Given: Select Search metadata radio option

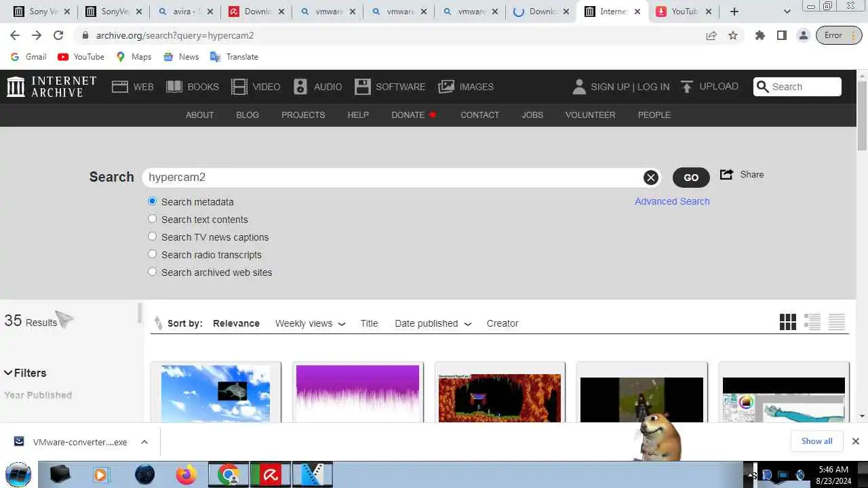Looking at the screenshot, I should [x=152, y=201].
